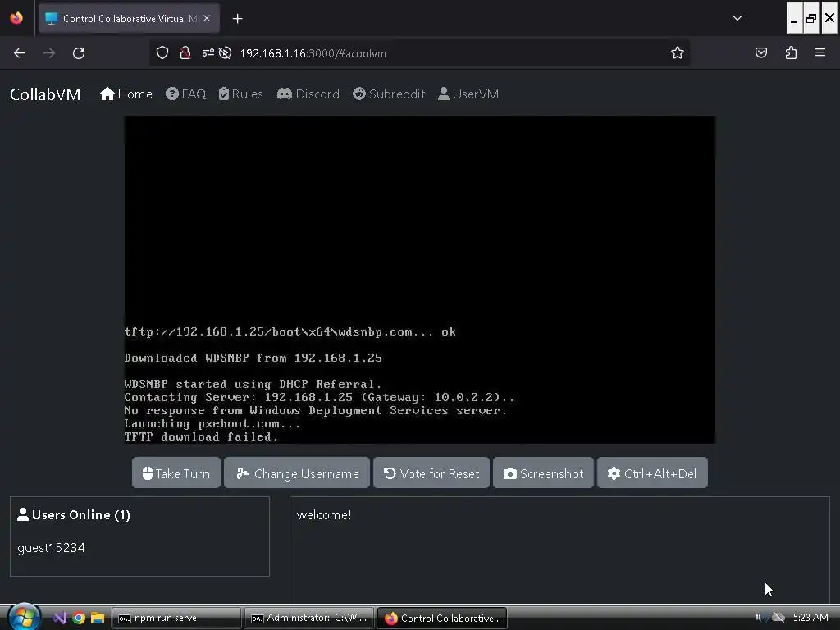Minimize the Firefox window
The image size is (840, 630).
[794, 18]
